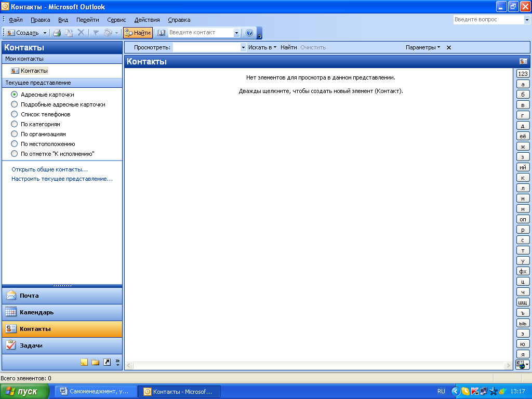Show hidden tray icons arrow
This screenshot has height=399, width=532.
coord(455,391)
